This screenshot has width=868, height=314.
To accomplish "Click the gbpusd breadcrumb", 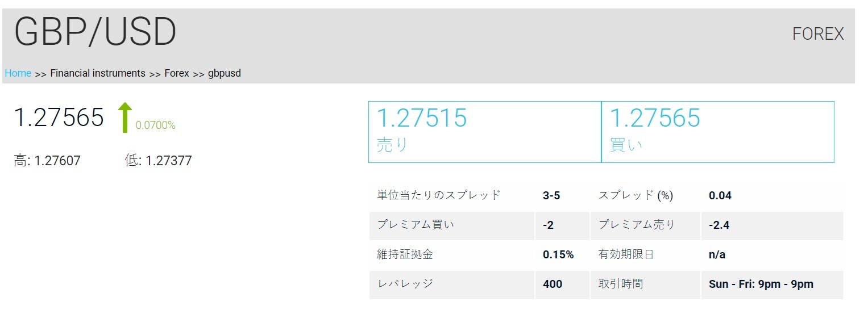I will coord(225,73).
